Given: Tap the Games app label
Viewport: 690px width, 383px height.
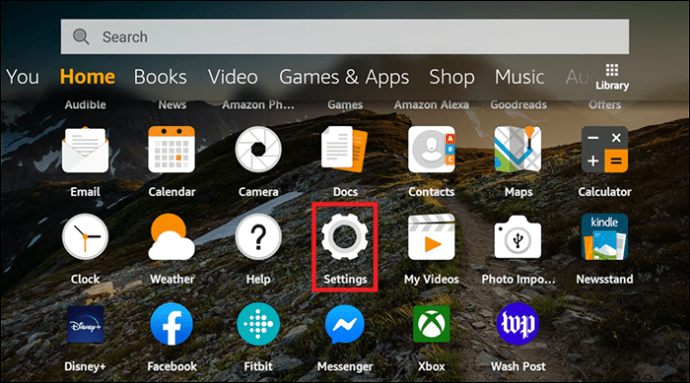Looking at the screenshot, I should (x=345, y=104).
